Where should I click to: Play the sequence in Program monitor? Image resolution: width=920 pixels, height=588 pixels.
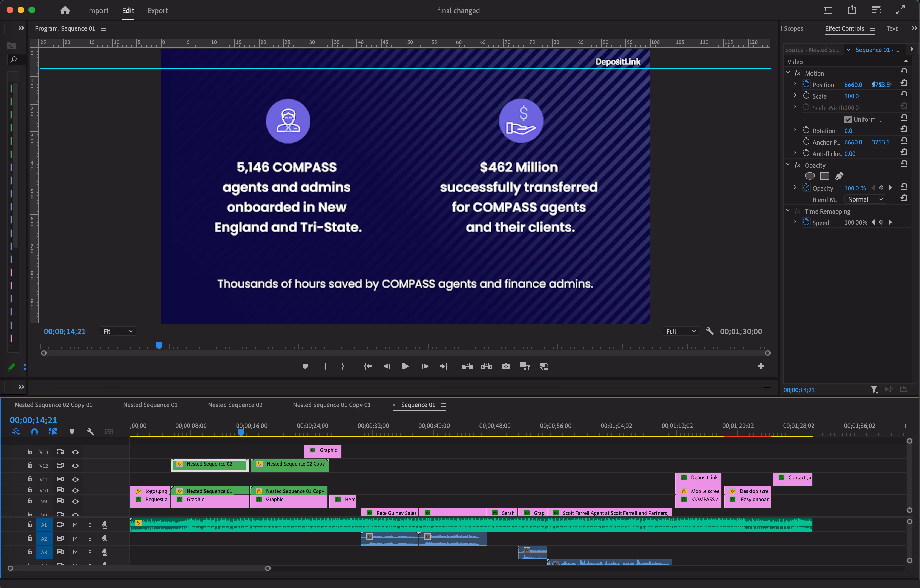[405, 366]
